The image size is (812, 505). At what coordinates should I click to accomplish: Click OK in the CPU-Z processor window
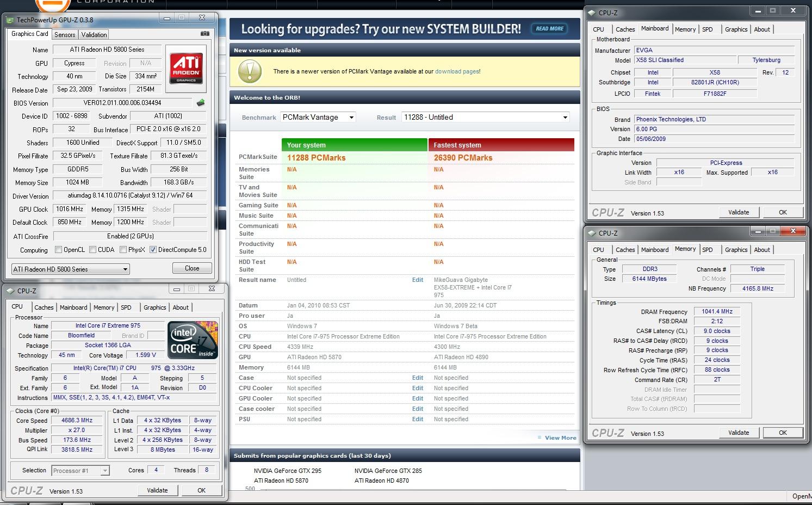coord(201,490)
